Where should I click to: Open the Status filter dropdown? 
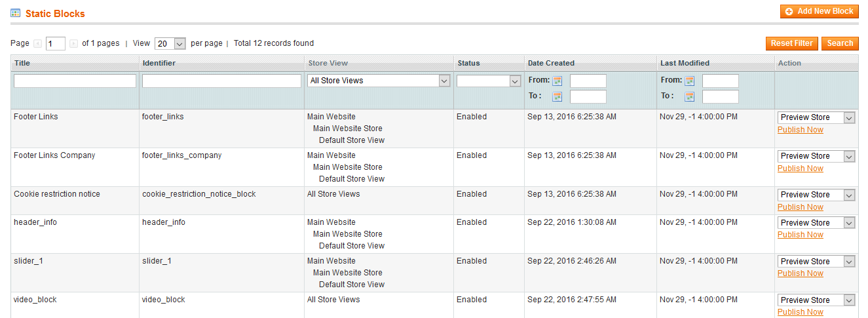[489, 81]
